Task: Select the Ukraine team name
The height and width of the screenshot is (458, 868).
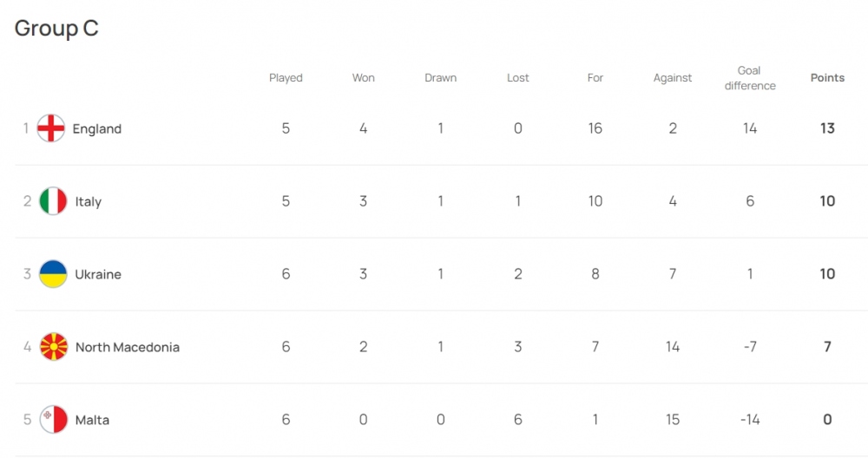Action: point(98,274)
